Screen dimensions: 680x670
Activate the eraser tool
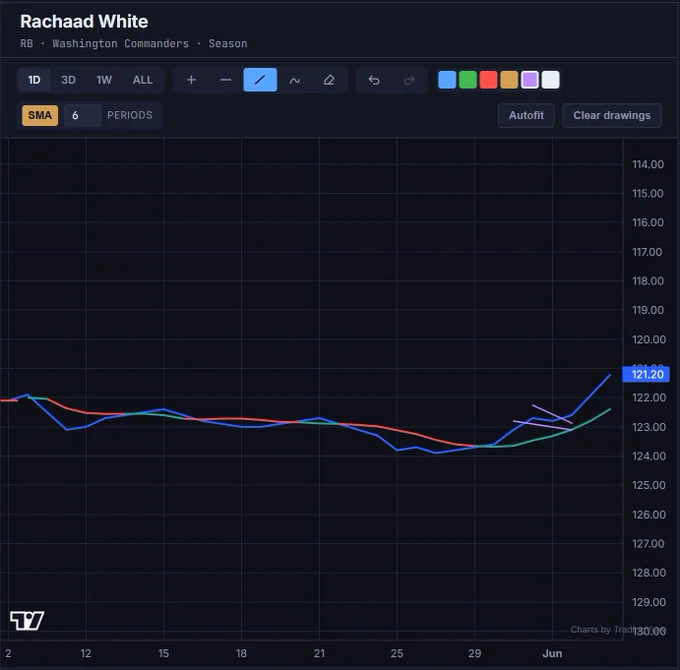329,80
